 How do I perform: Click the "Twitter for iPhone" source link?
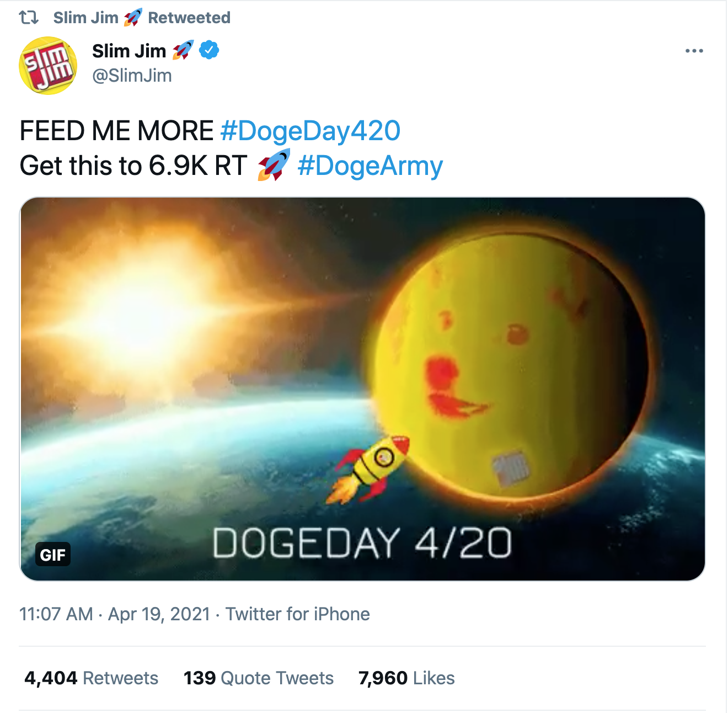(298, 614)
